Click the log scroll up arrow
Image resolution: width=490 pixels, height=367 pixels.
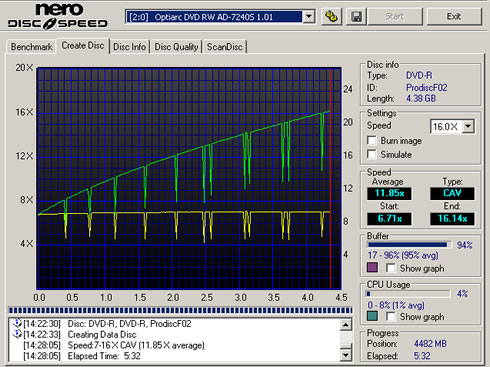click(x=346, y=325)
